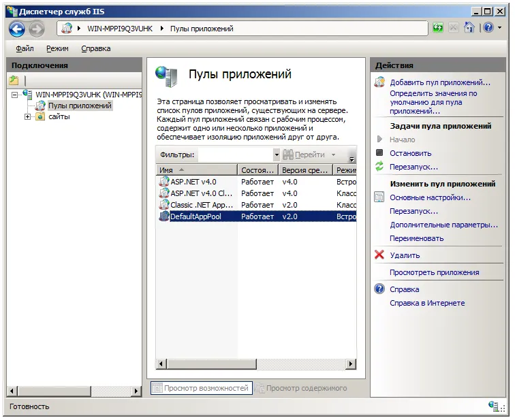
Task: Select ASP.NET v4.0 Cl... pool row
Action: point(257,193)
